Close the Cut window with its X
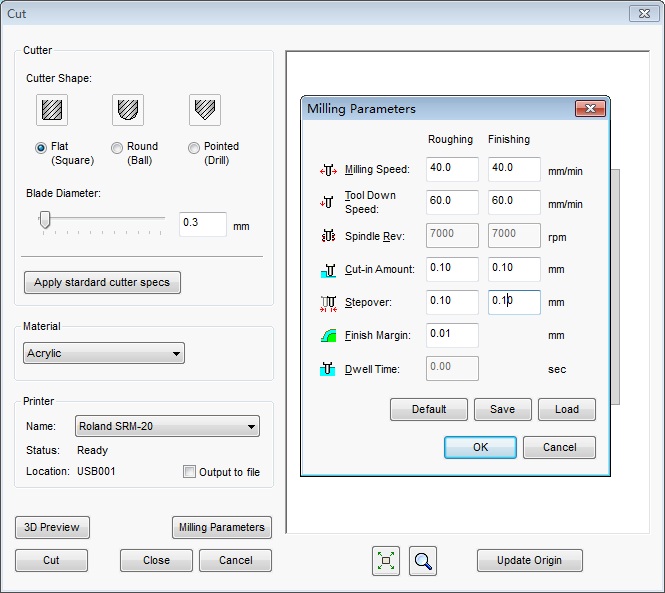 click(x=644, y=14)
